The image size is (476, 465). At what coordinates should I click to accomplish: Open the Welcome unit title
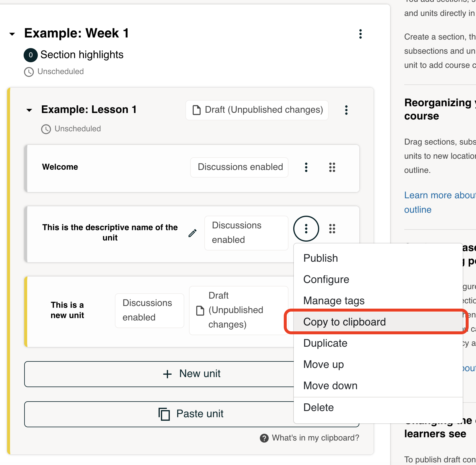(x=60, y=167)
